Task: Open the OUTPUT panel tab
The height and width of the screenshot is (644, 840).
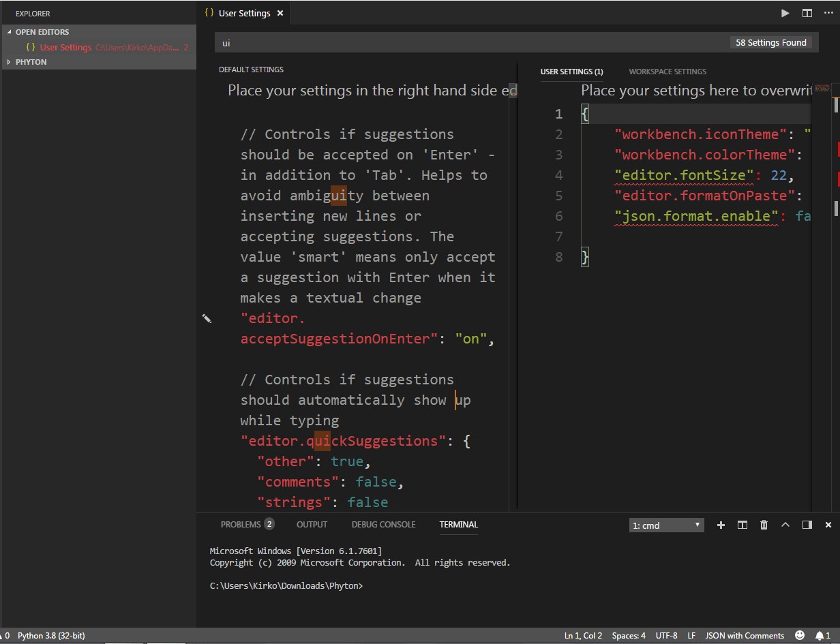Action: pyautogui.click(x=312, y=525)
